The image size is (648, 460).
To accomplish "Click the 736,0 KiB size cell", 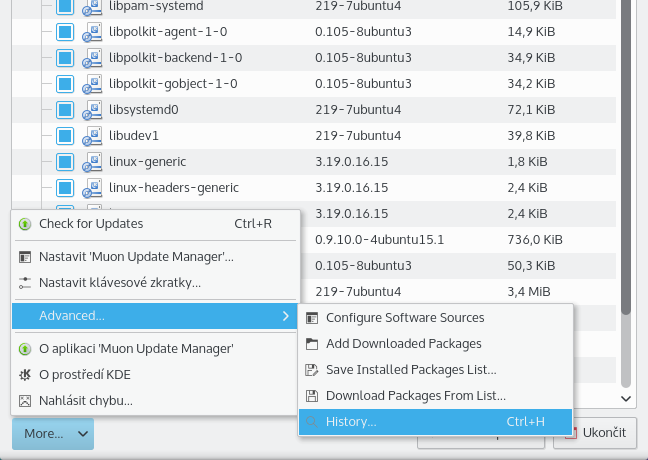I will [535, 240].
